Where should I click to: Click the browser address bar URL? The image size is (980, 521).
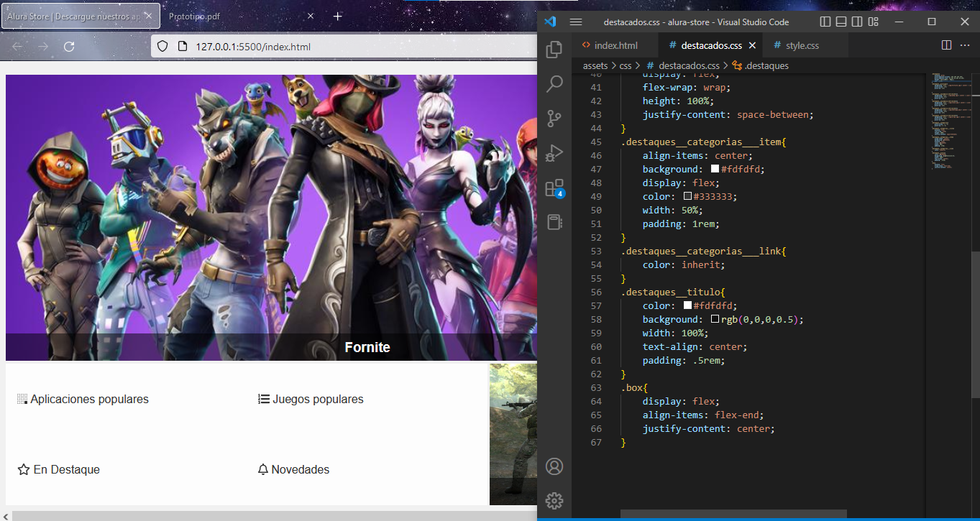(253, 47)
